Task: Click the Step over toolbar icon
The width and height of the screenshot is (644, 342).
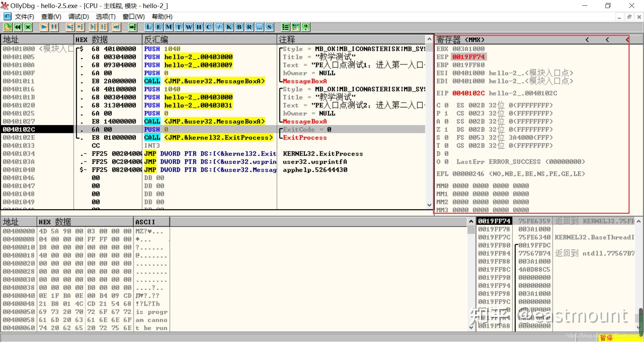Action: point(80,27)
